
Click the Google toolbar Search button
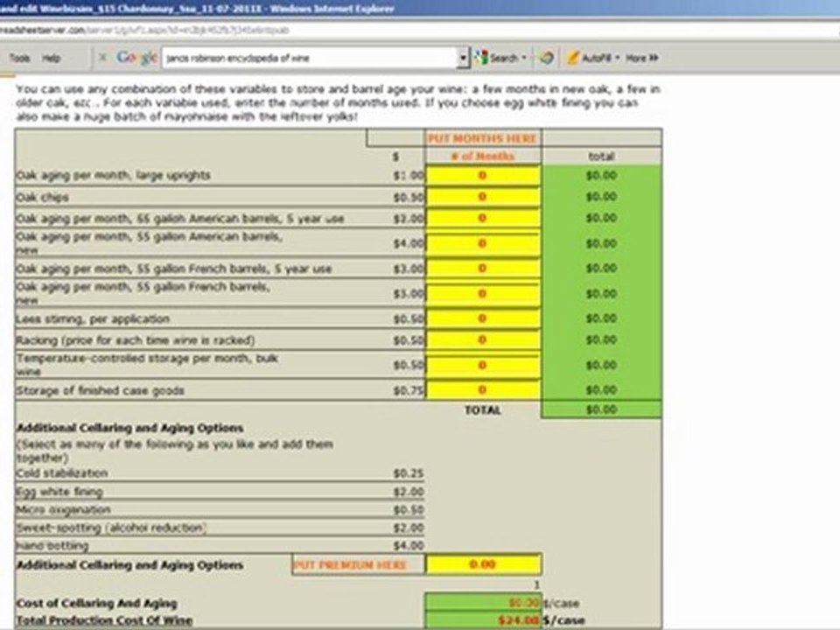tap(497, 58)
